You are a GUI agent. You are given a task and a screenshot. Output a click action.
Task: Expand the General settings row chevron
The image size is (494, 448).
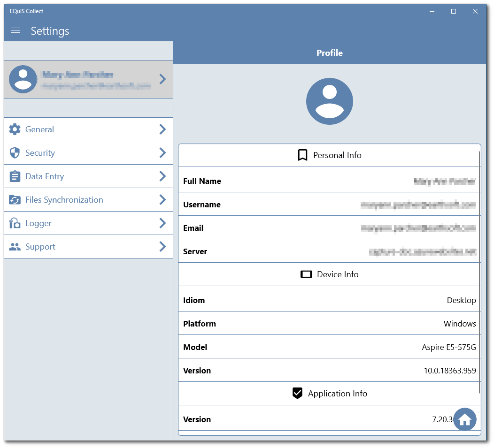coord(162,129)
